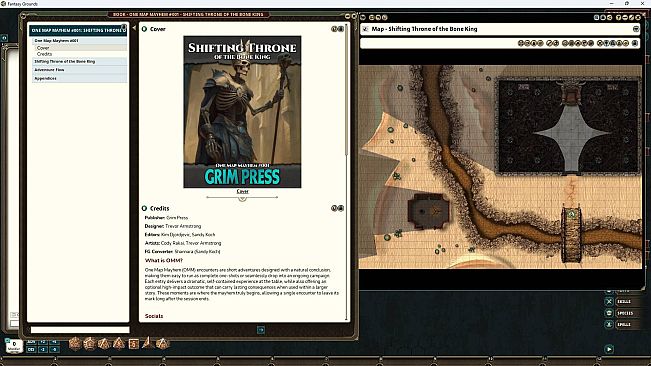The height and width of the screenshot is (366, 651).
Task: Expand the Adventure Flow chapter
Action: (80, 70)
